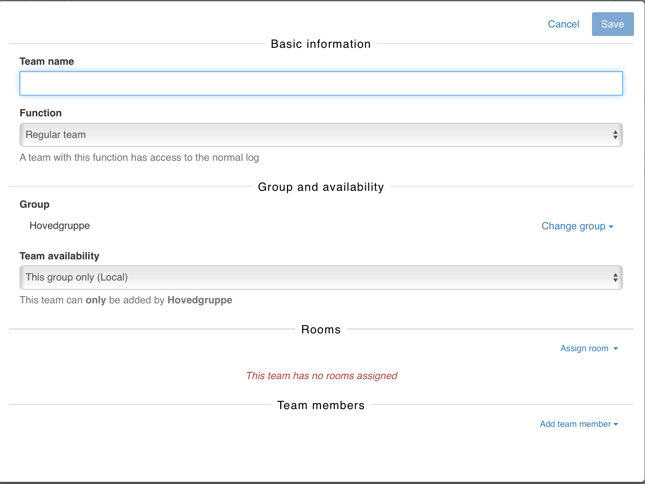Click the caret arrow beside Add team member
The width and height of the screenshot is (645, 484).
click(x=616, y=425)
